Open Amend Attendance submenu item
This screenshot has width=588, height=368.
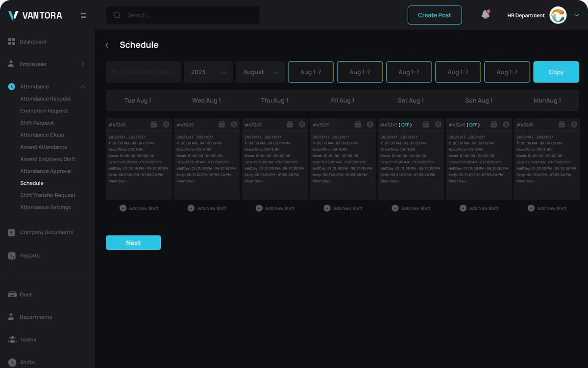(x=44, y=147)
